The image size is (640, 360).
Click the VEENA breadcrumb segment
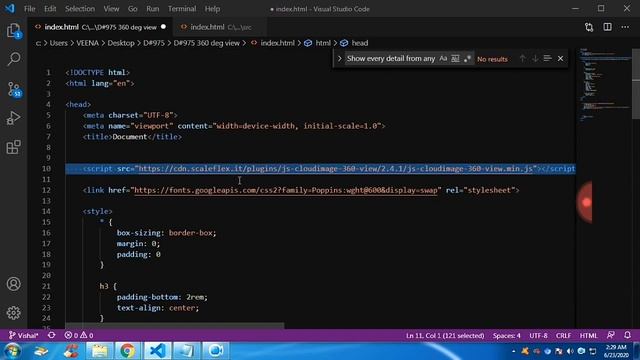87,43
